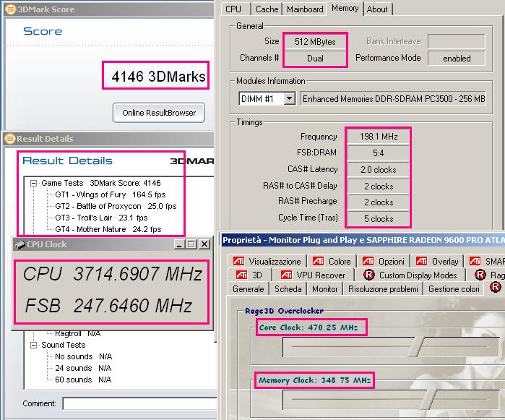Open the Monitor tab

tap(324, 289)
